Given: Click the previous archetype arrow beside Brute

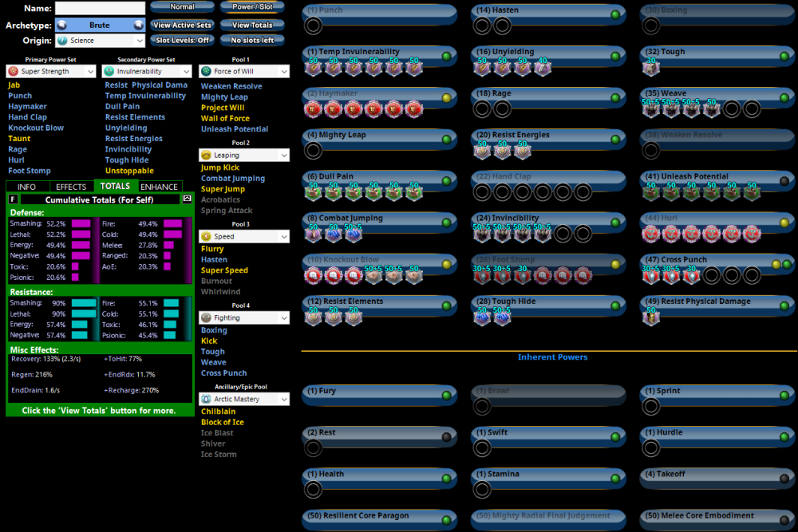Looking at the screenshot, I should 61,25.
